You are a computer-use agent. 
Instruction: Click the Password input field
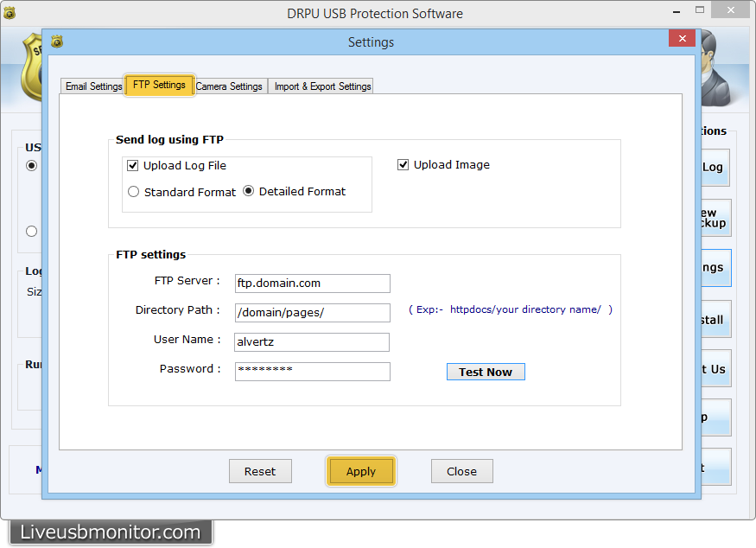313,372
